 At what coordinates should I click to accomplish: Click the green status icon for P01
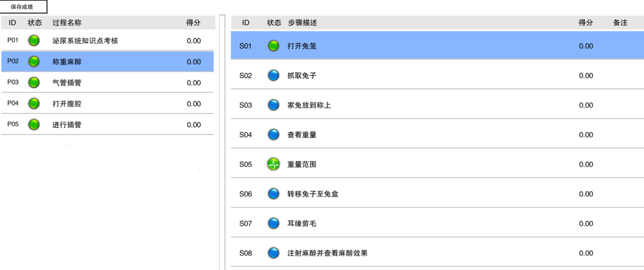34,41
